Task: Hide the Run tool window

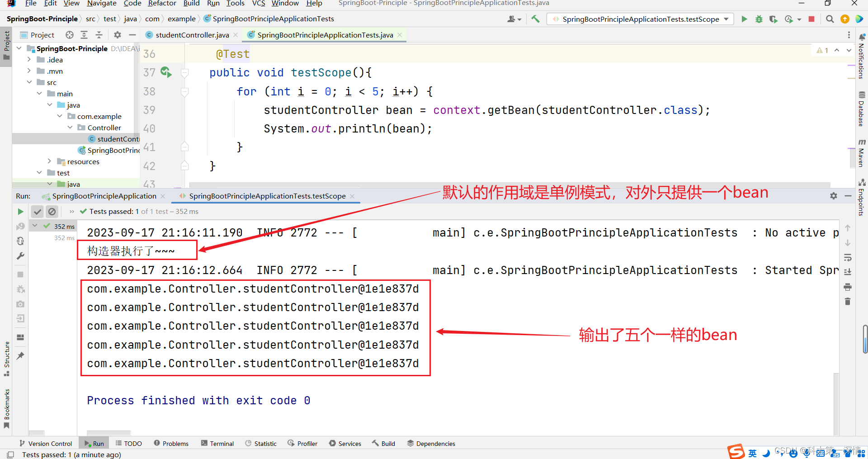Action: pos(848,196)
